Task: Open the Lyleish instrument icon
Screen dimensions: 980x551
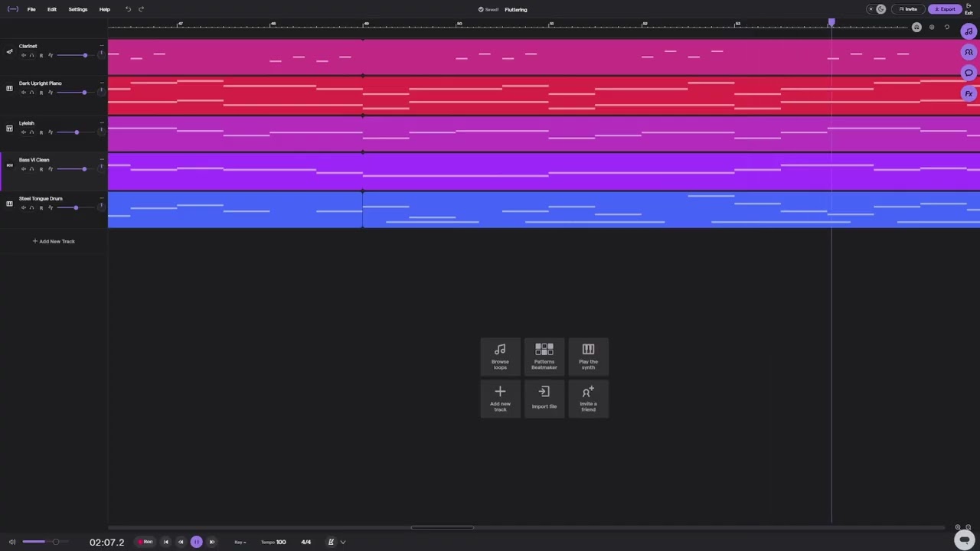Action: [x=9, y=129]
